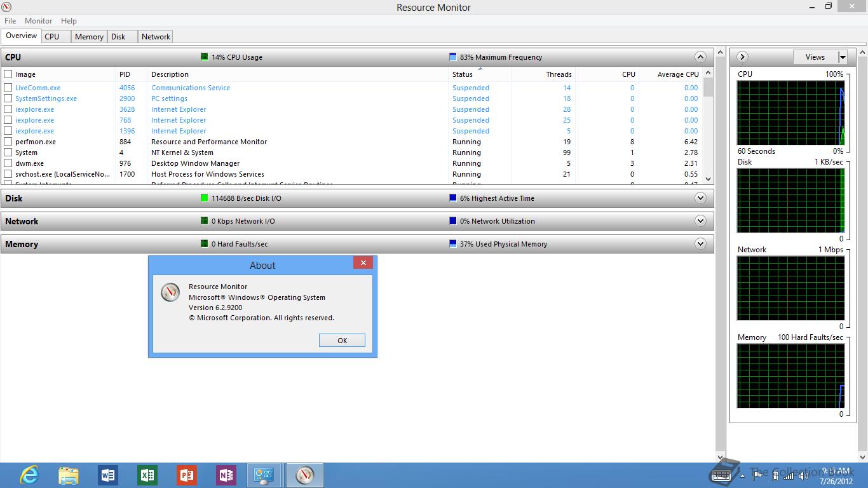Click OK in About dialog
The width and height of the screenshot is (868, 488).
coord(342,341)
